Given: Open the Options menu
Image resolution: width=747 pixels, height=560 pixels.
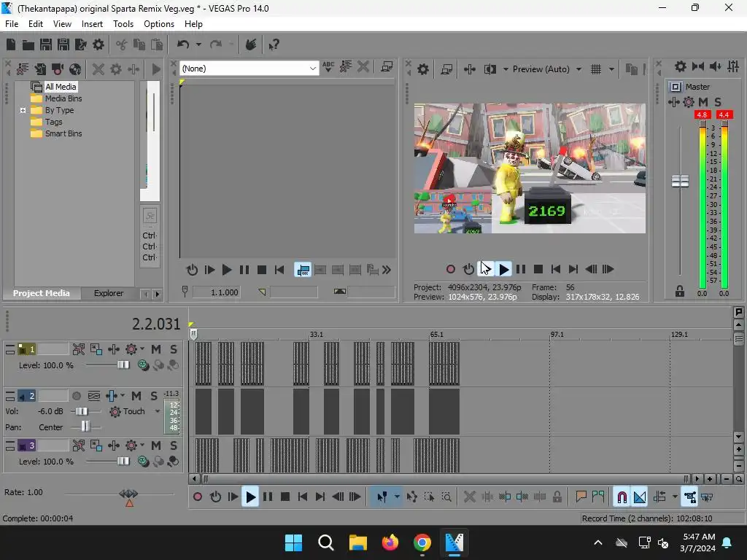Looking at the screenshot, I should pos(158,24).
